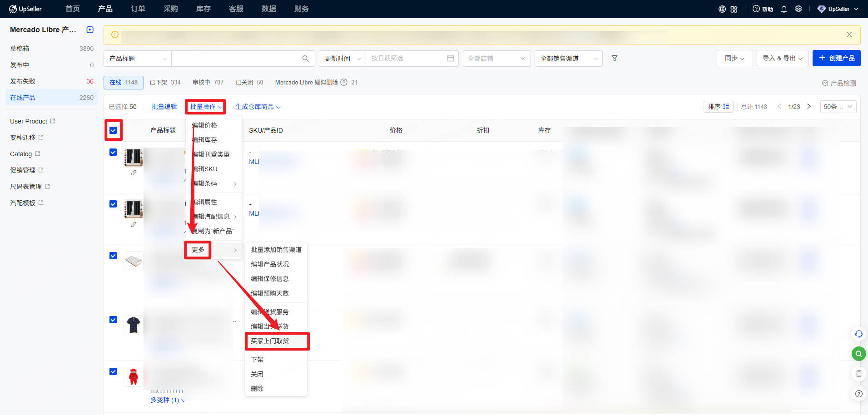868x415 pixels.
Task: Close the yellow notice banner
Action: (x=849, y=35)
